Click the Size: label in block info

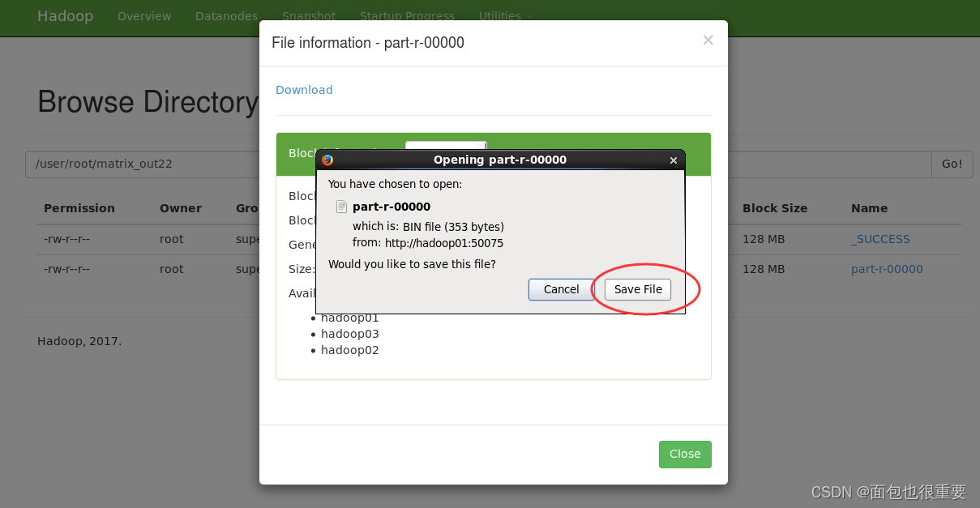coord(302,269)
